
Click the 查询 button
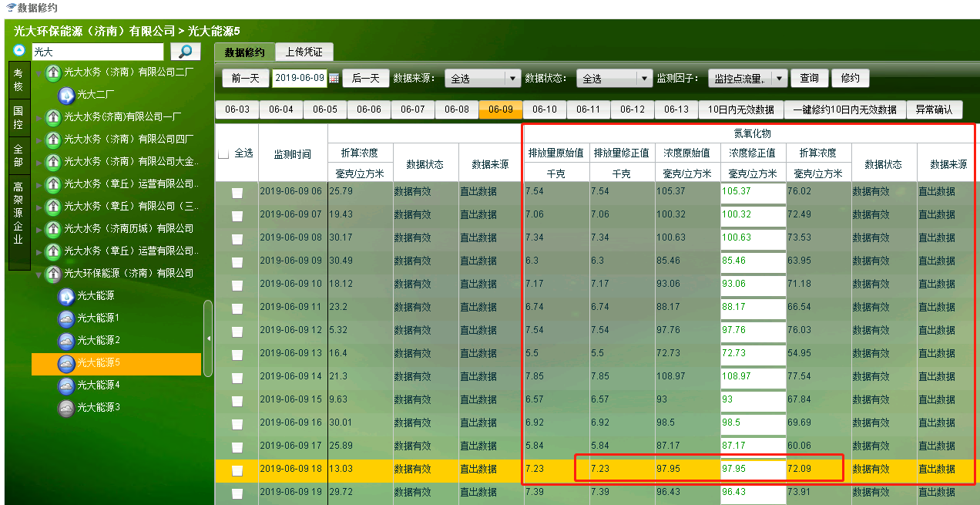coord(810,79)
